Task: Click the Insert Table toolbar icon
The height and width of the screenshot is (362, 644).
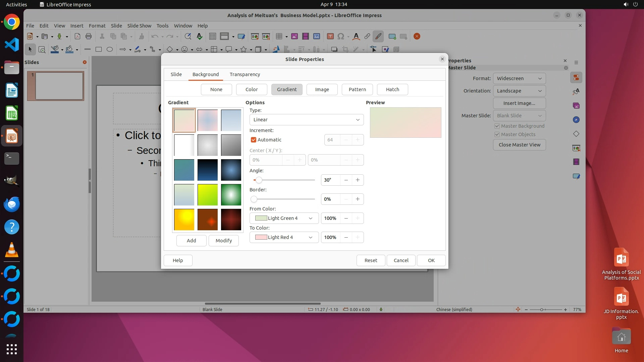Action: [x=279, y=37]
